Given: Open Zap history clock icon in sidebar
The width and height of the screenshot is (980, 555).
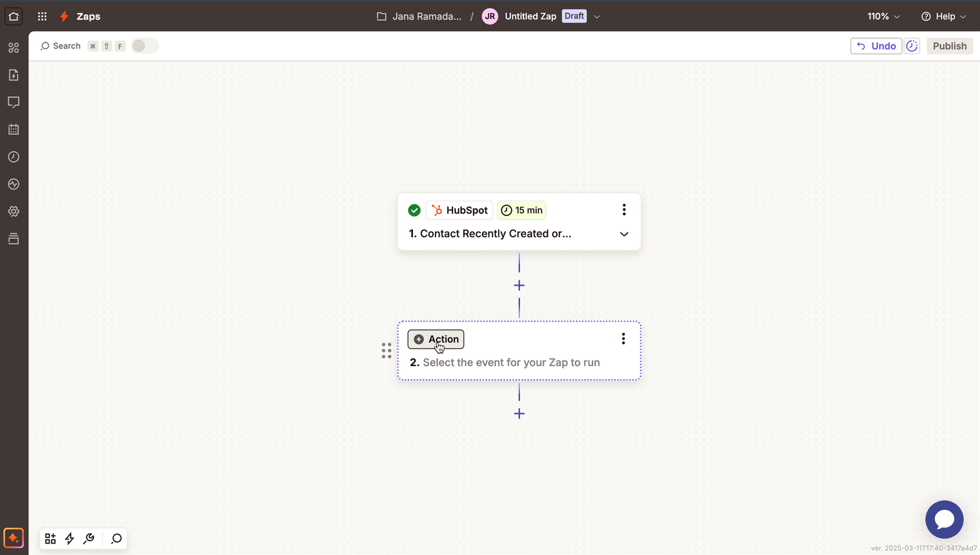Looking at the screenshot, I should (x=14, y=157).
